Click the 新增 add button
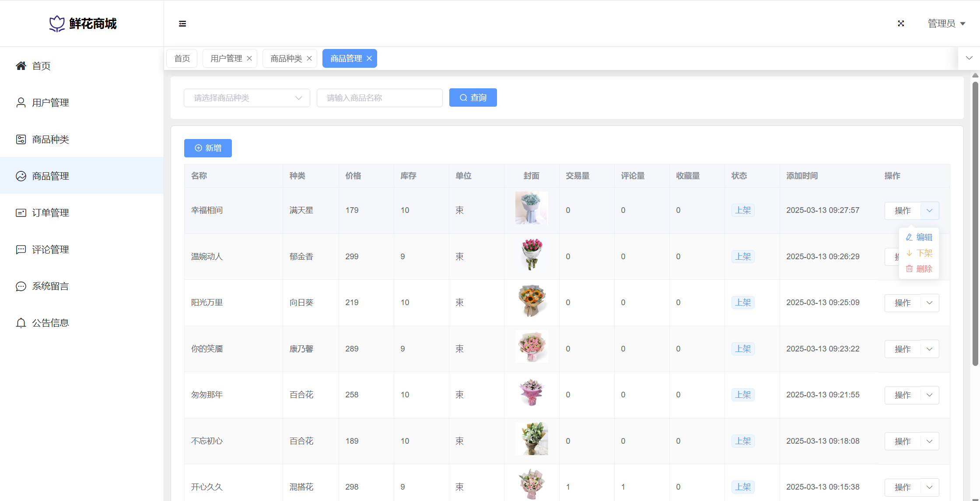 [x=208, y=148]
